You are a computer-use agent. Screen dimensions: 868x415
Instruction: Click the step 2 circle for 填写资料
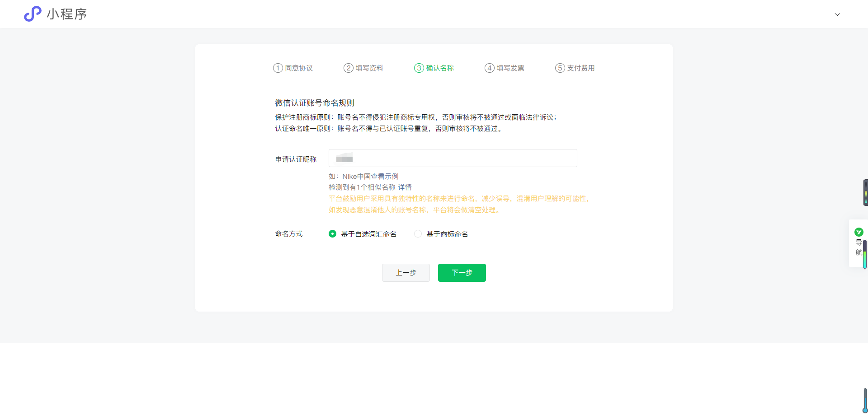click(348, 68)
